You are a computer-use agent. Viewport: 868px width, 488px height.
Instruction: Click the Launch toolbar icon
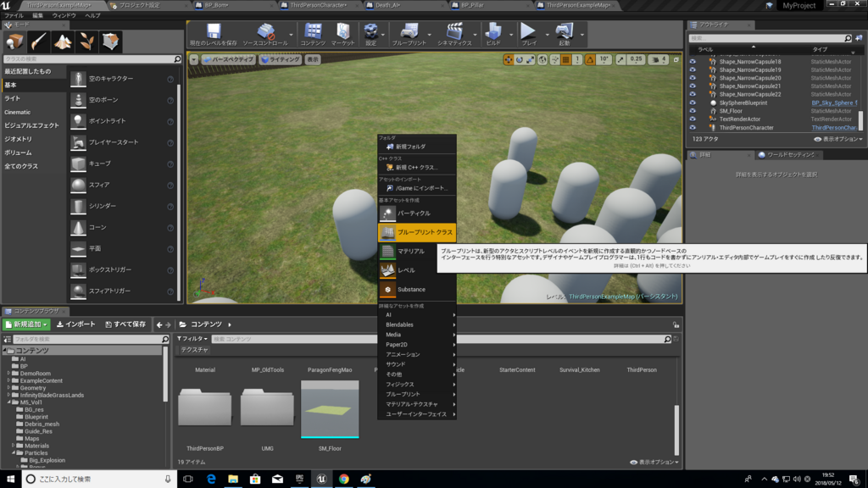click(564, 34)
